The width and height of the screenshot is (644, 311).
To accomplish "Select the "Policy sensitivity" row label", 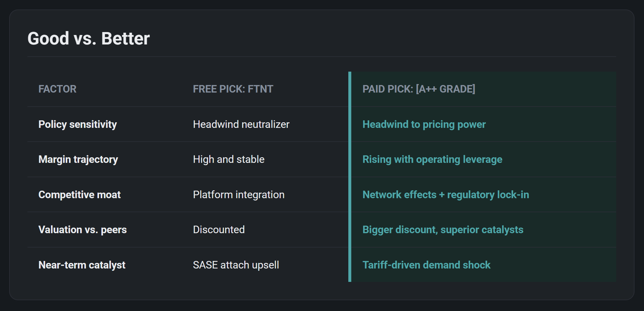I will pyautogui.click(x=78, y=124).
